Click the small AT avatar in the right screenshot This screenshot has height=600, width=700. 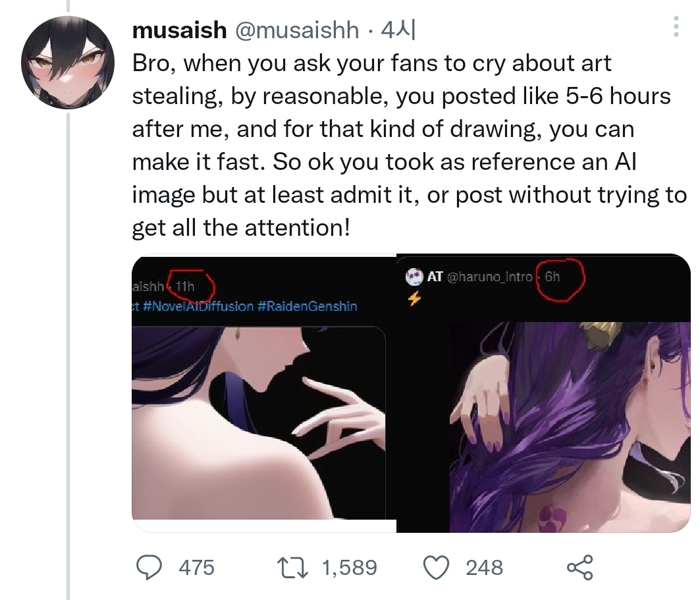[x=414, y=277]
